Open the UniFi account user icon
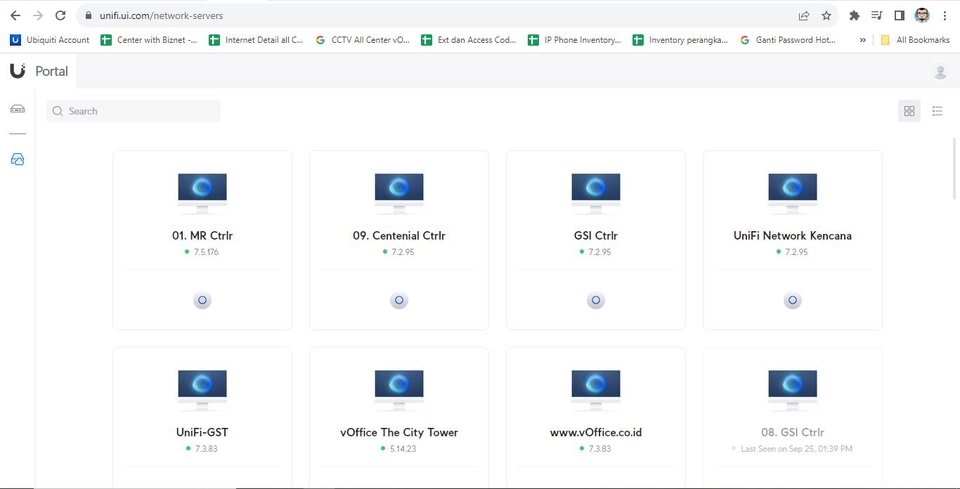Image resolution: width=960 pixels, height=489 pixels. tap(940, 72)
